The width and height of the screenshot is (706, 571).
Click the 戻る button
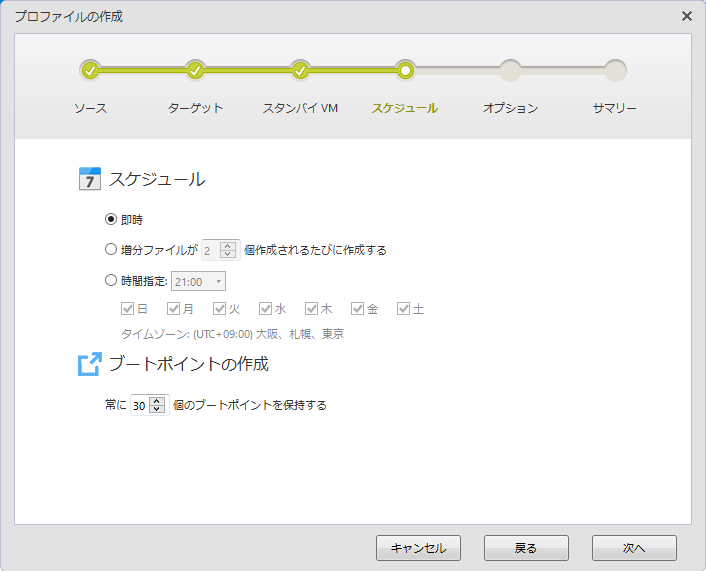click(526, 548)
